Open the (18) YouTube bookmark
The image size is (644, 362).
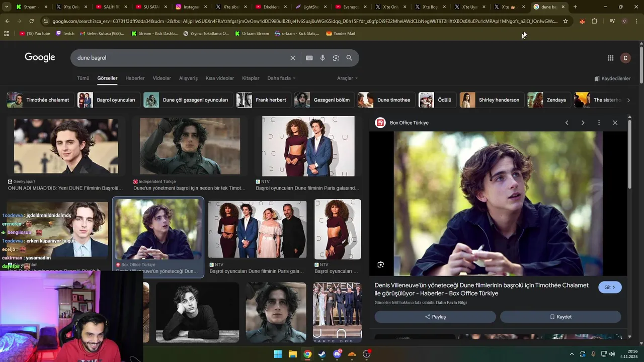pyautogui.click(x=35, y=33)
